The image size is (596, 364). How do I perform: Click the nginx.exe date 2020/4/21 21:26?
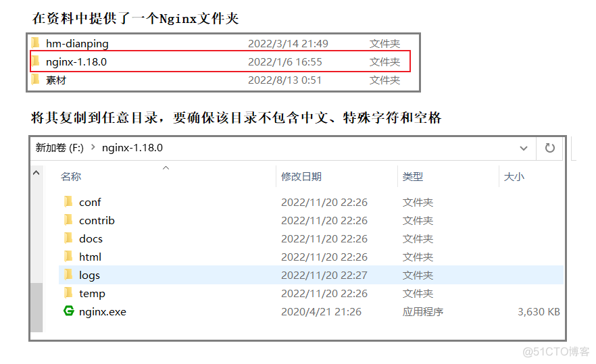(321, 311)
